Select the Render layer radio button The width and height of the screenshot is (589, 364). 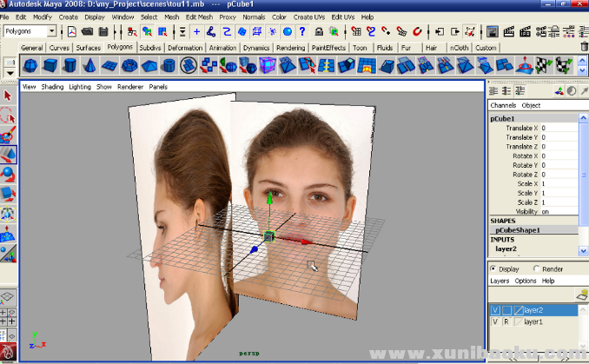tap(535, 269)
